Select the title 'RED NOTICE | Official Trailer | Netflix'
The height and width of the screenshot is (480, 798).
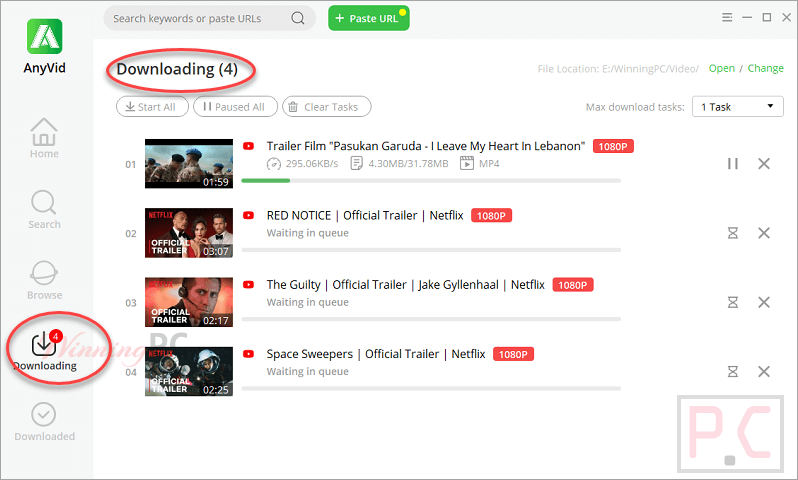pyautogui.click(x=365, y=215)
